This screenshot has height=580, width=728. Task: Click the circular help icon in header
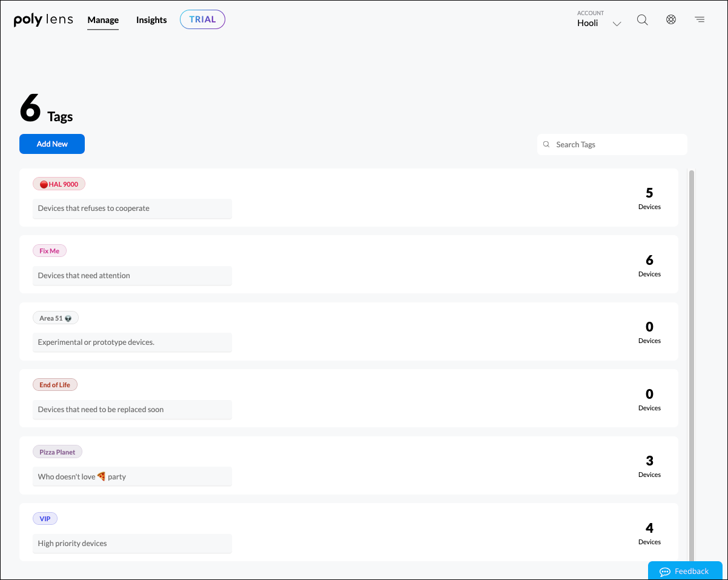pos(670,20)
